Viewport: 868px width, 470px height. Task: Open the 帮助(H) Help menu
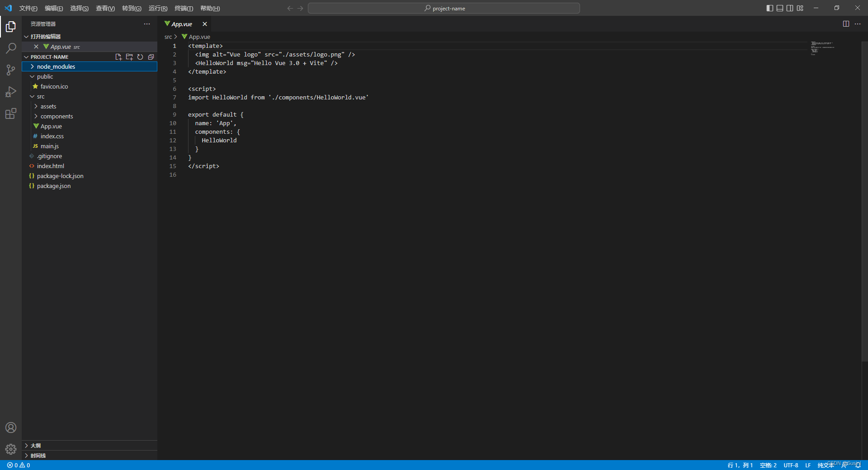pyautogui.click(x=210, y=8)
